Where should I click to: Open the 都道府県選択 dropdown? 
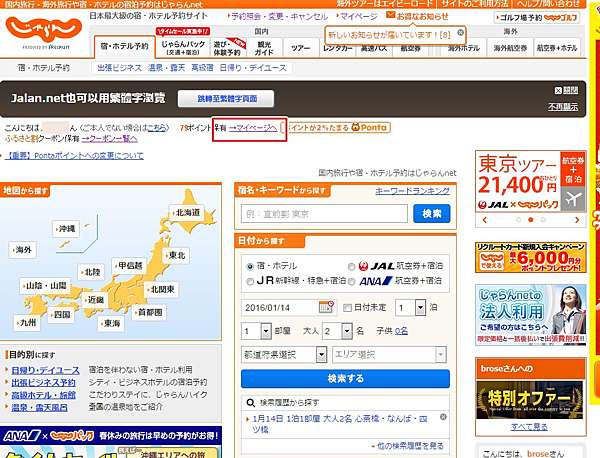pyautogui.click(x=284, y=355)
